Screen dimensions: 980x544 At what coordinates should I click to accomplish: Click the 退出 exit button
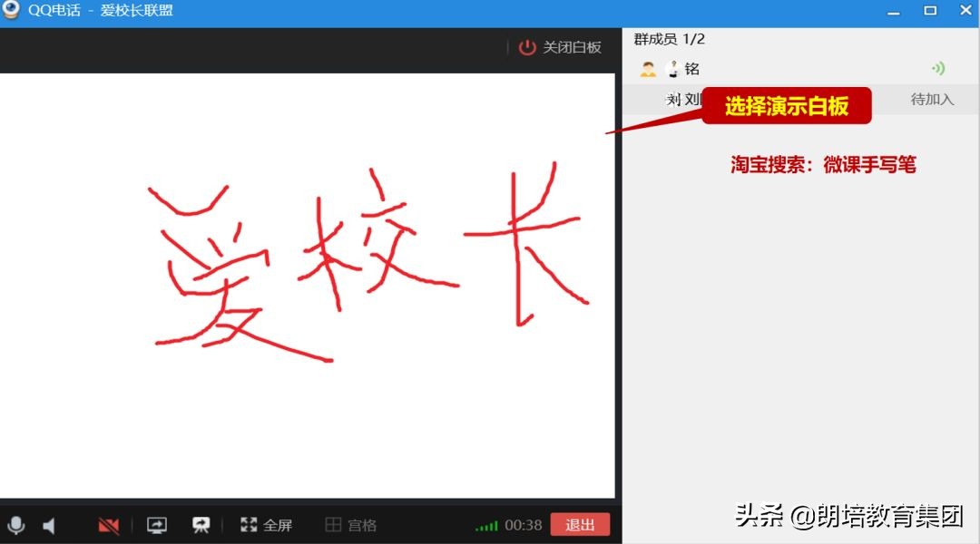[580, 524]
